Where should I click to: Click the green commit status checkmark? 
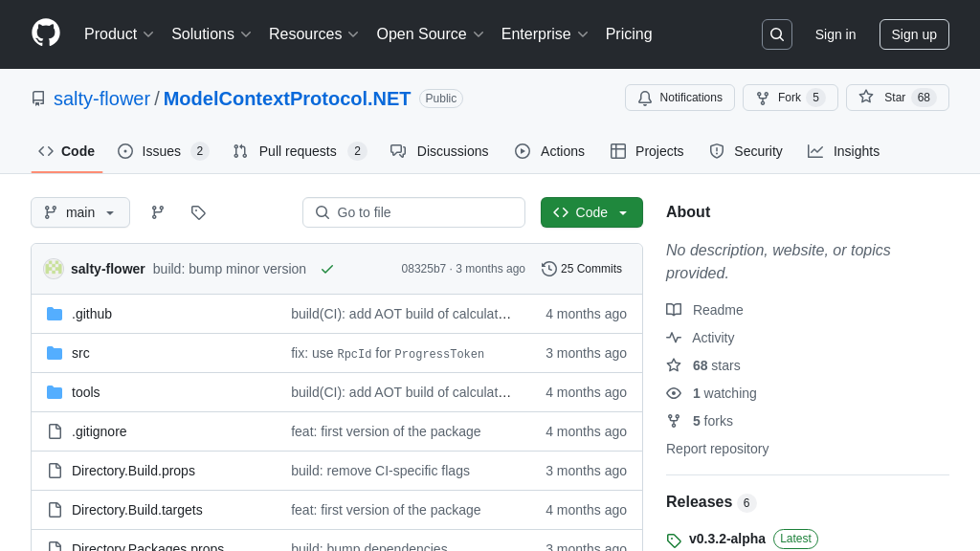click(x=327, y=269)
